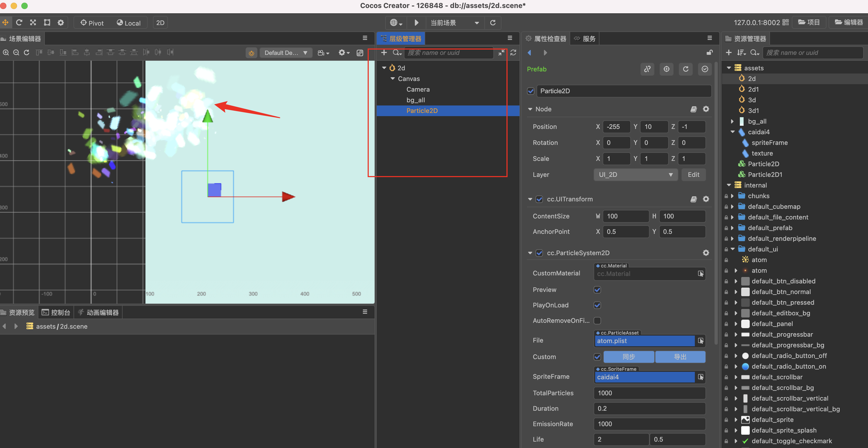Select the scale transform tool

click(33, 23)
